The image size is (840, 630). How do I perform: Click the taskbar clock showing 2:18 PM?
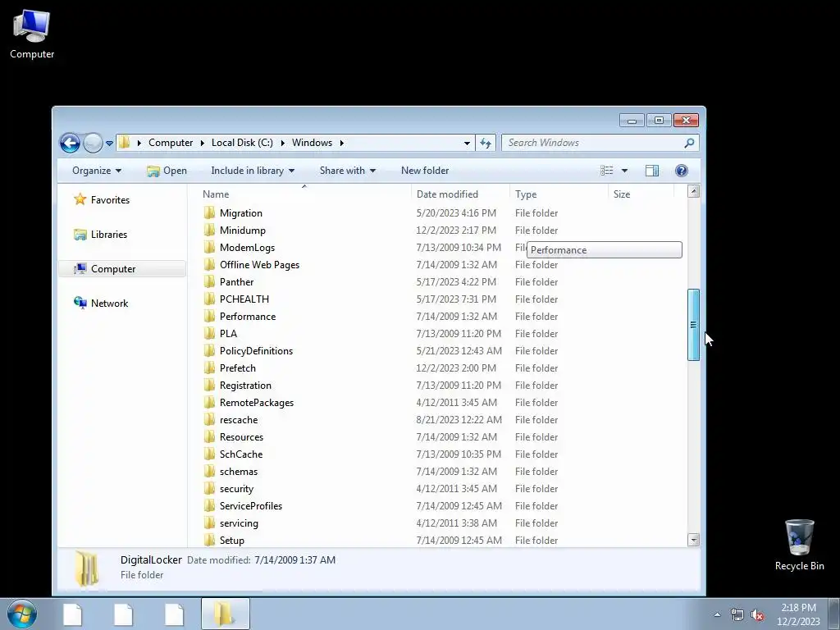(x=798, y=614)
